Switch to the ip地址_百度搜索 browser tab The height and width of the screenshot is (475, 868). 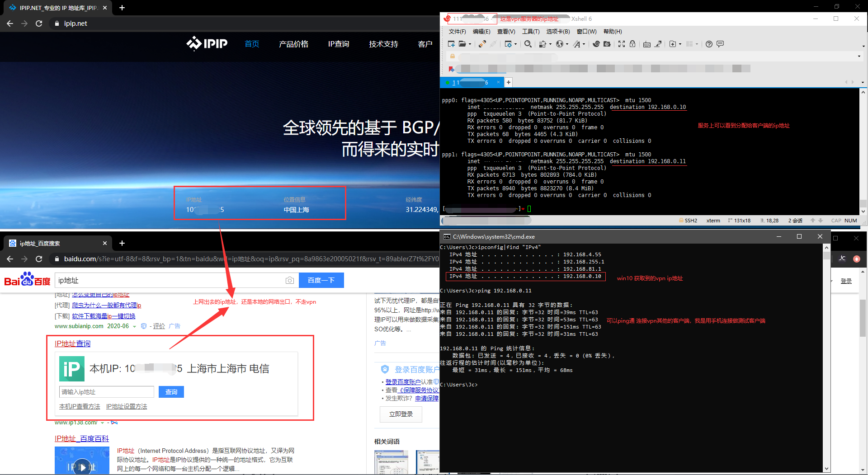click(57, 243)
